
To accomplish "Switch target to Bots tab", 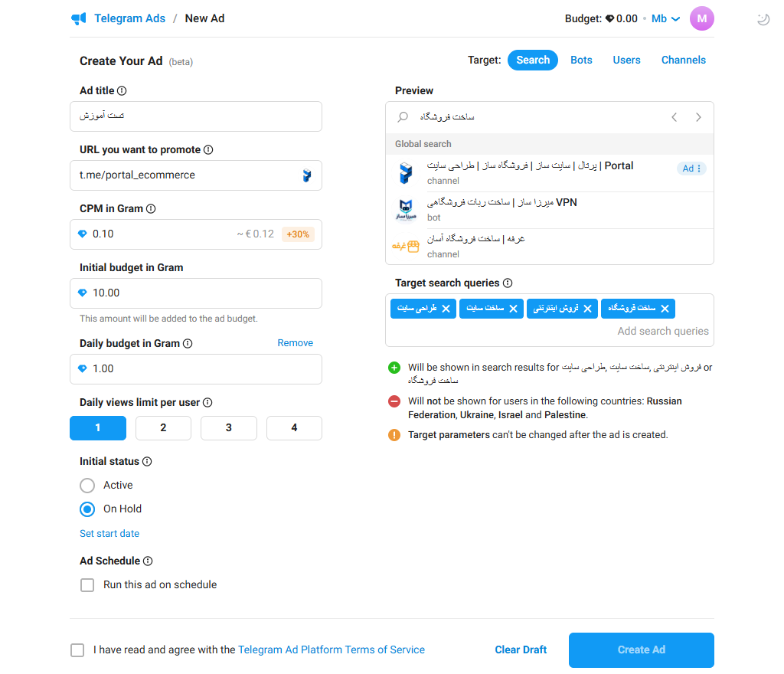I will 581,60.
